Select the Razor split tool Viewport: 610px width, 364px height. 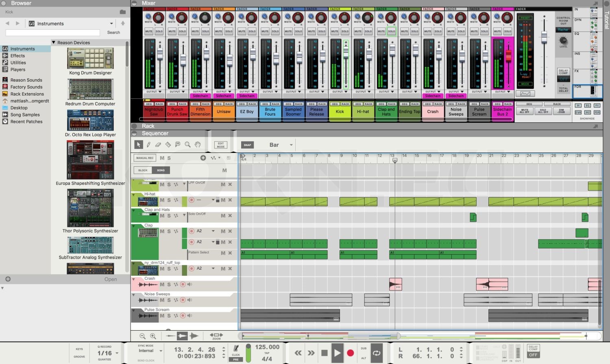point(168,144)
